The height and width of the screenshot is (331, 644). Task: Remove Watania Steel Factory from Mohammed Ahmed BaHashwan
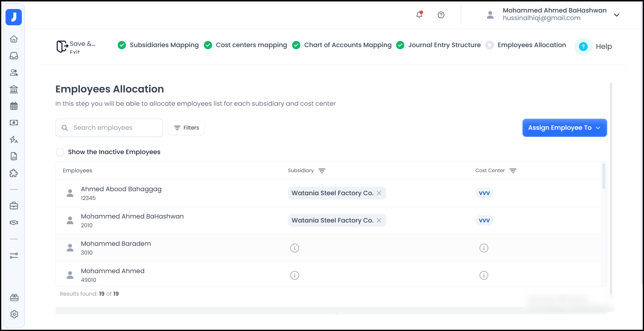[x=379, y=220]
